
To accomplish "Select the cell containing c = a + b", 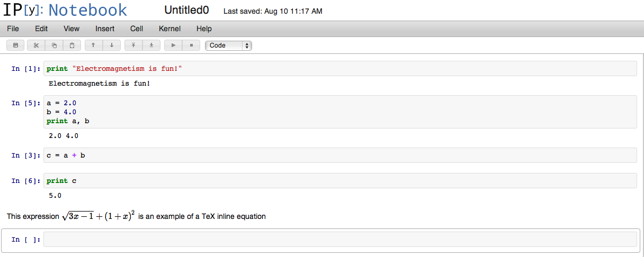I will [340, 155].
